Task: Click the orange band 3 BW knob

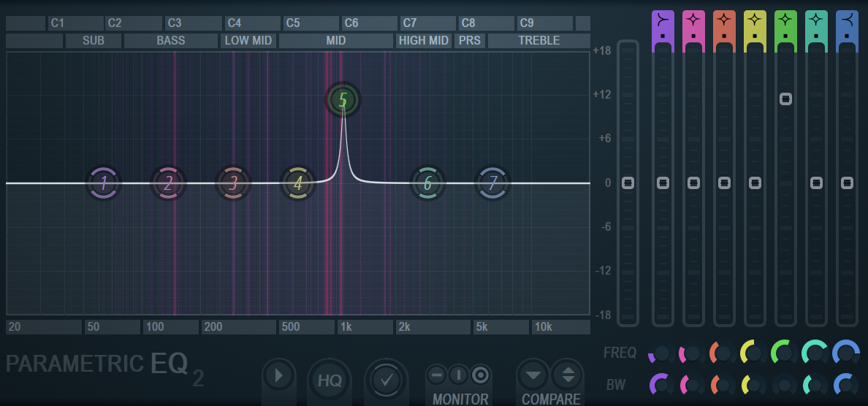Action: point(723,384)
